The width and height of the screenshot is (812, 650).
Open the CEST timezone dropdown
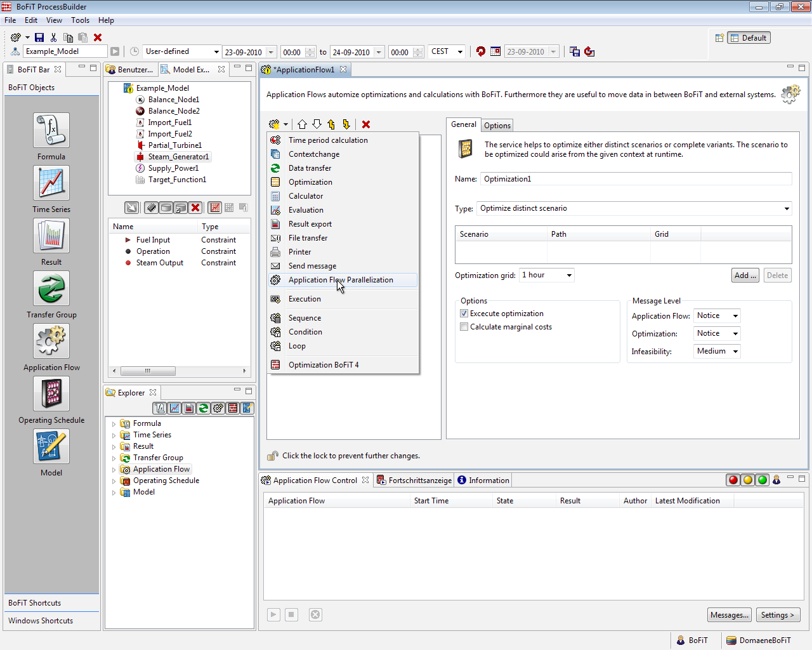(x=447, y=51)
